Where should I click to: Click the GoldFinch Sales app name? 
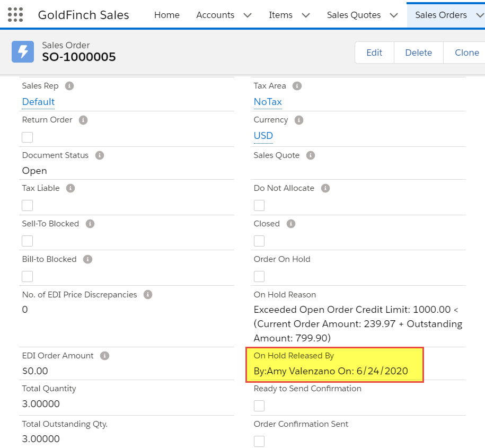click(x=84, y=15)
